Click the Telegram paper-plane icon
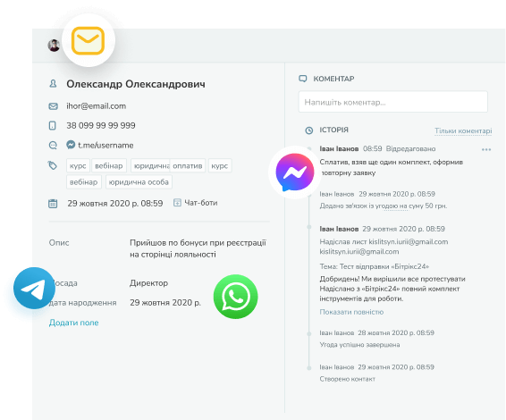Viewport: 506px width, 420px height. click(34, 288)
